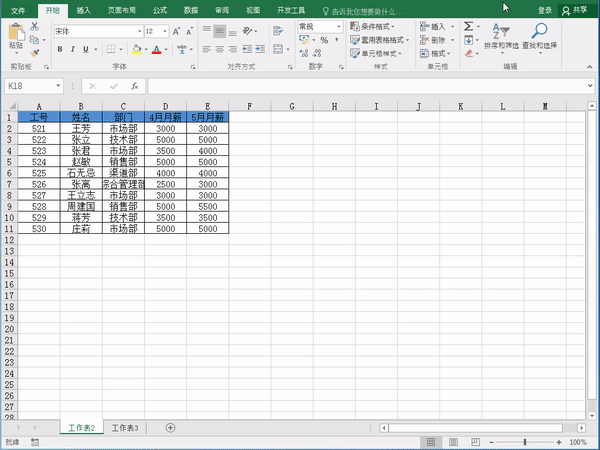Click the 登录 sign-in link
This screenshot has width=600, height=450.
click(x=544, y=9)
